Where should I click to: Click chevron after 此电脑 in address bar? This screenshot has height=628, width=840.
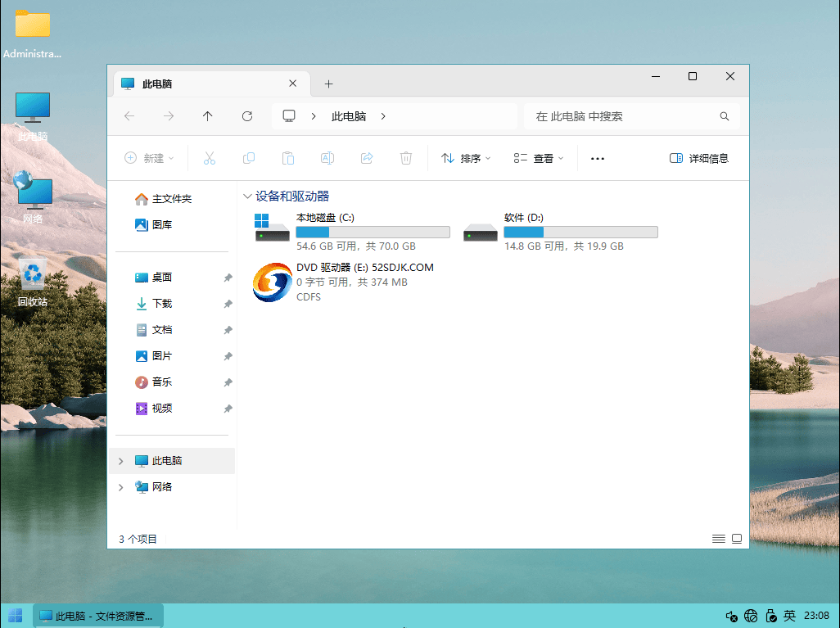[x=383, y=116]
